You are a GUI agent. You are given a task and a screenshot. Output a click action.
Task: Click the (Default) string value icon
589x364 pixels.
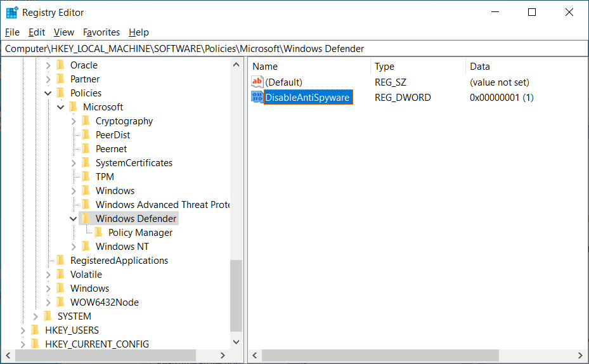[257, 82]
